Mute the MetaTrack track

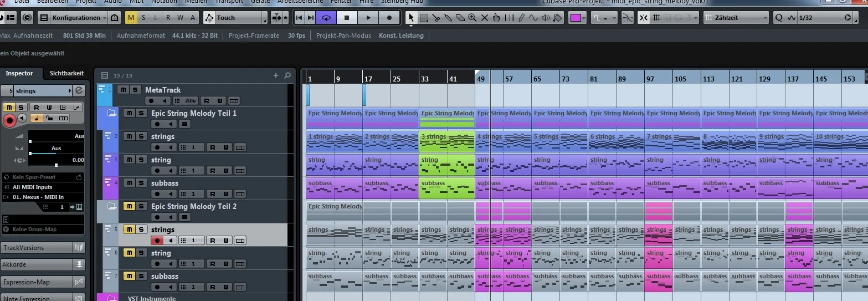tap(124, 90)
